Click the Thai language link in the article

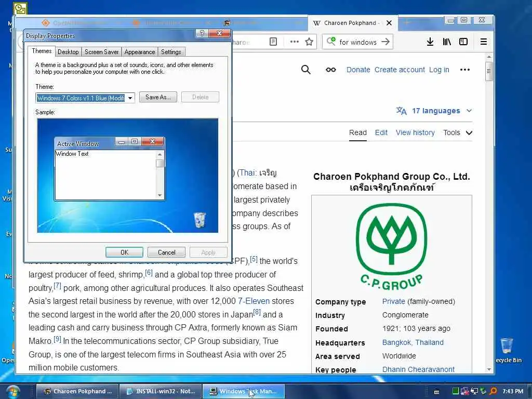point(246,172)
